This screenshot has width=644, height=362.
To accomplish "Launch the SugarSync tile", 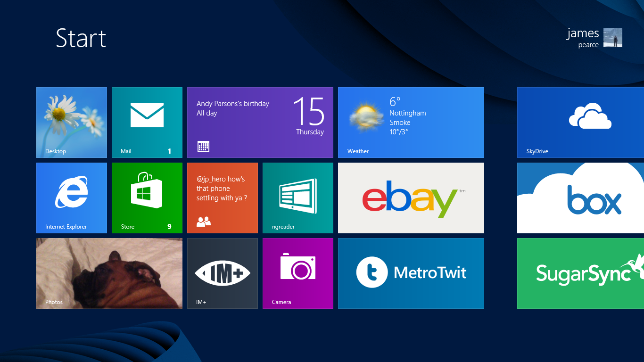I will (581, 273).
